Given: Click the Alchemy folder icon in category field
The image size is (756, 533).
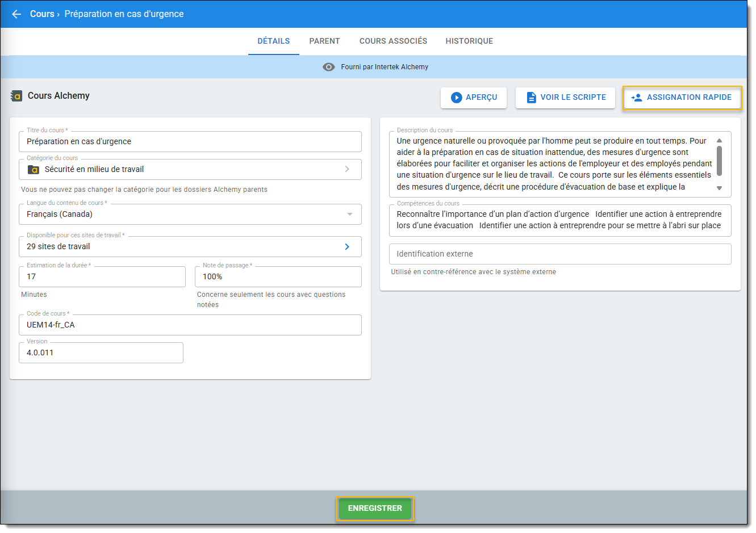Looking at the screenshot, I should click(34, 170).
